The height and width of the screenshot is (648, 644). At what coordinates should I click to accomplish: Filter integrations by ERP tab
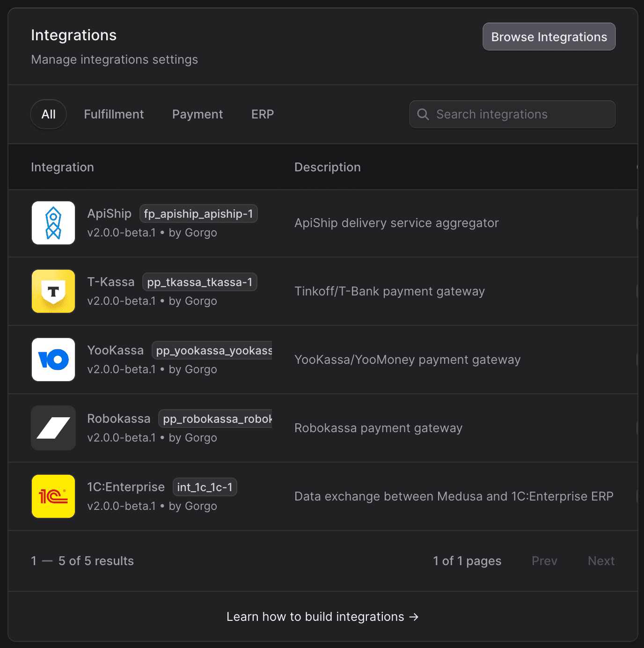pos(263,114)
